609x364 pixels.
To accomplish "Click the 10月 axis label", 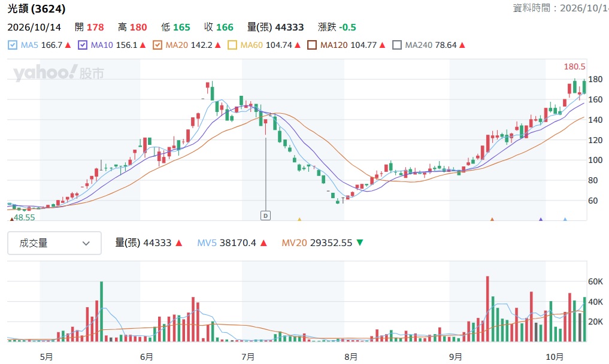I will (555, 357).
